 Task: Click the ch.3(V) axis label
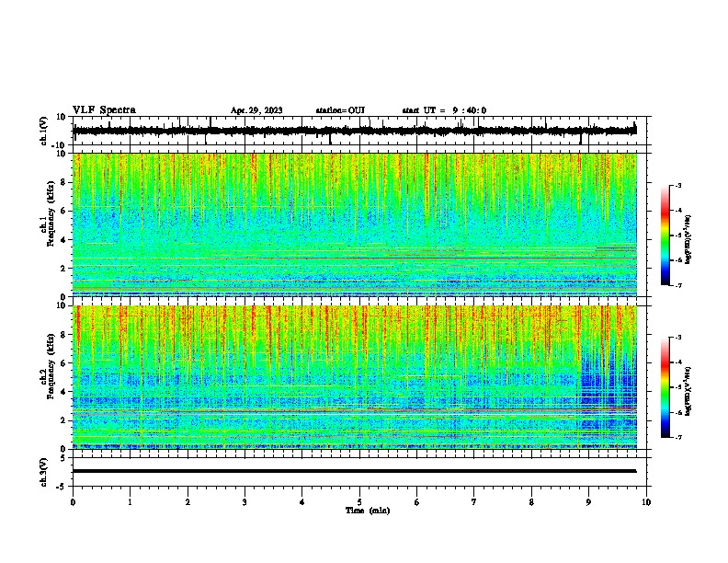44,472
